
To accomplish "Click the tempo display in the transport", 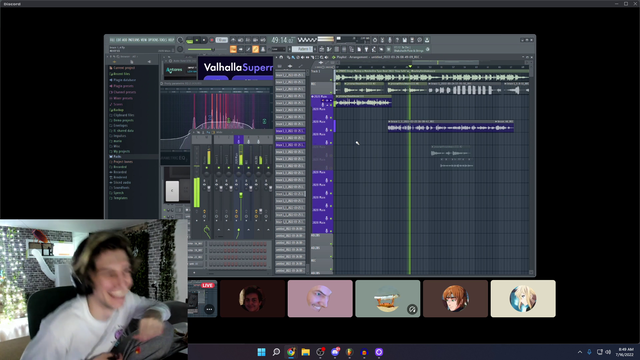I will point(223,40).
